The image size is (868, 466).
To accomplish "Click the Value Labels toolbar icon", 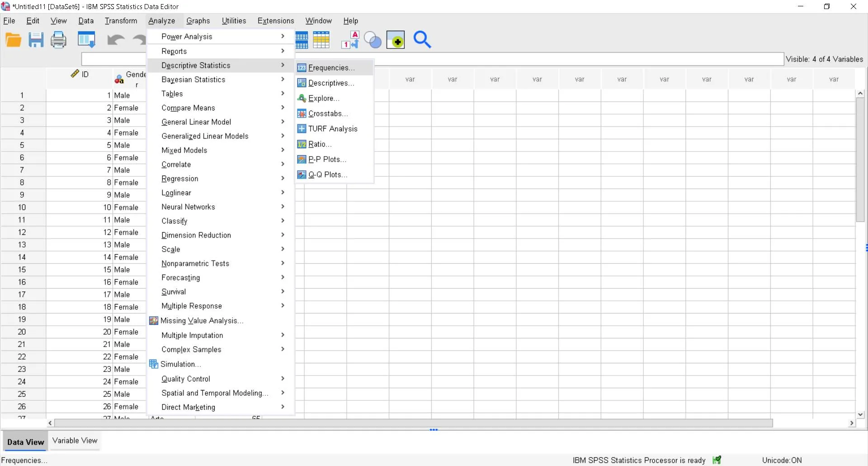I will [350, 40].
